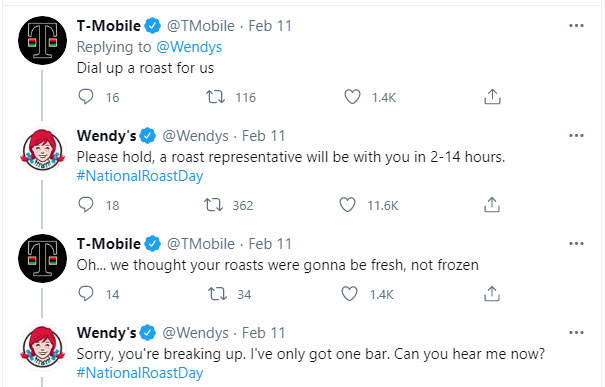Open Wendy's avatar on "Please hold" tweet
605x387 pixels.
click(x=42, y=150)
